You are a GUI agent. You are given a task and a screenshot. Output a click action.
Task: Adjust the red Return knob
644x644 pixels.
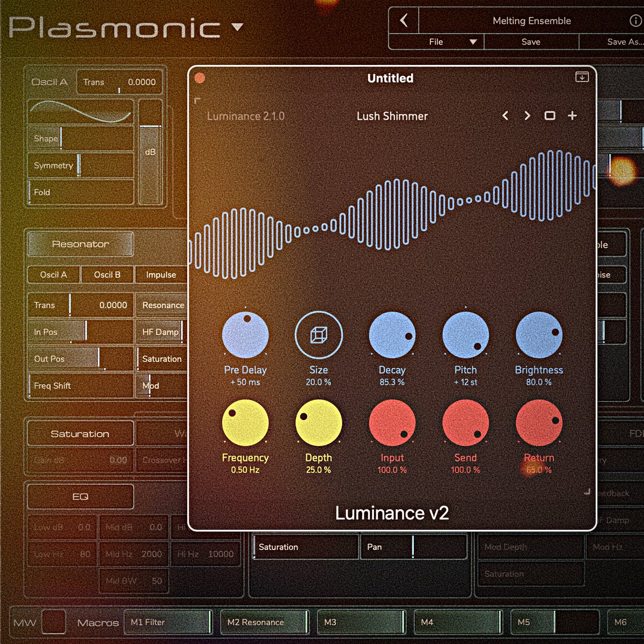[539, 423]
